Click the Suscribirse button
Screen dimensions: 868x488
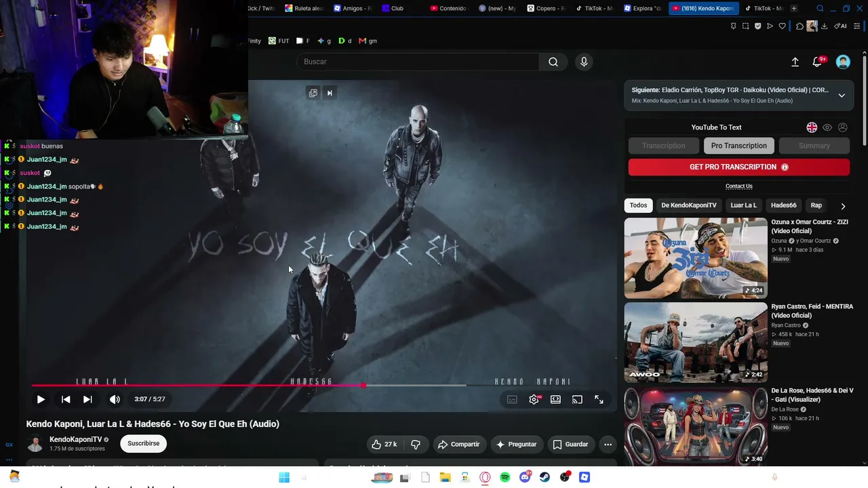pyautogui.click(x=144, y=443)
